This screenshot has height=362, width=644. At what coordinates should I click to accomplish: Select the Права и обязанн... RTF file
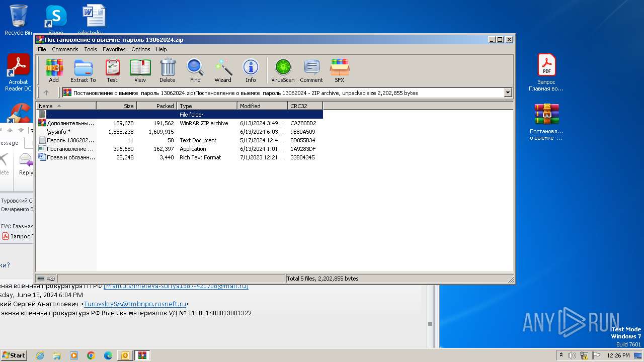click(x=180, y=157)
